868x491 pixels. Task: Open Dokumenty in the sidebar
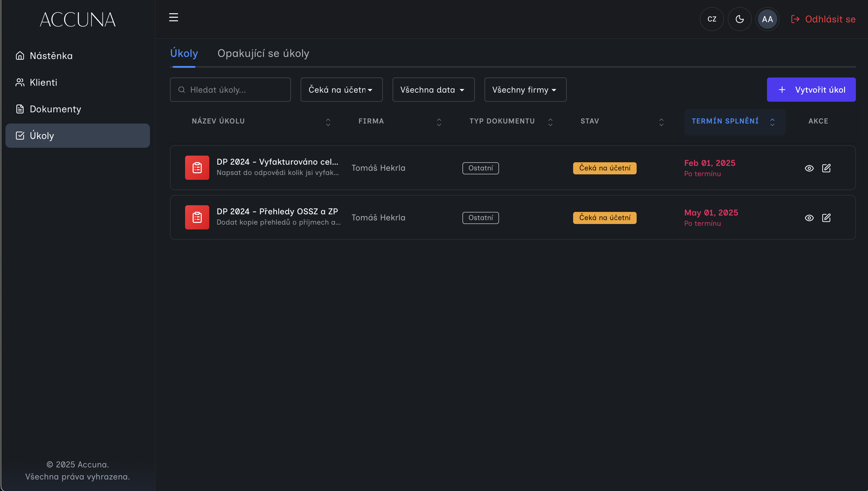click(55, 109)
